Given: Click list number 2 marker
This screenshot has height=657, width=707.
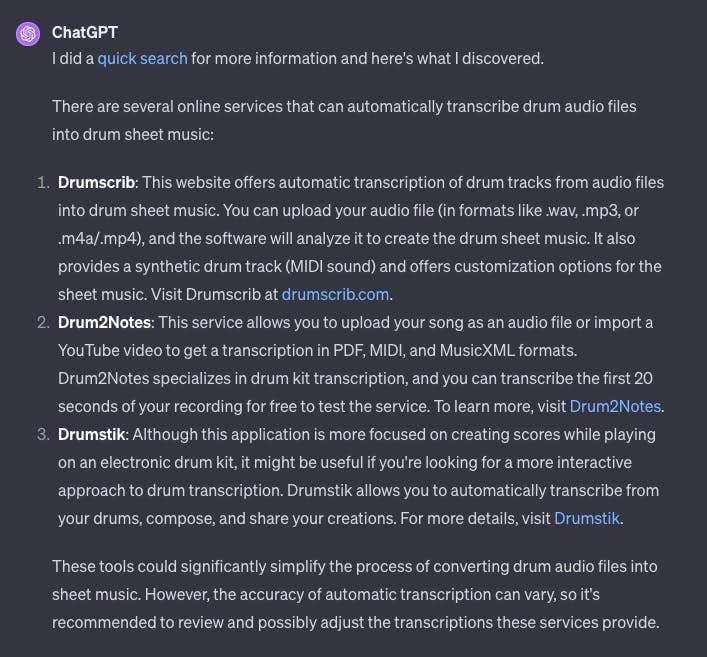Looking at the screenshot, I should click(x=43, y=322).
